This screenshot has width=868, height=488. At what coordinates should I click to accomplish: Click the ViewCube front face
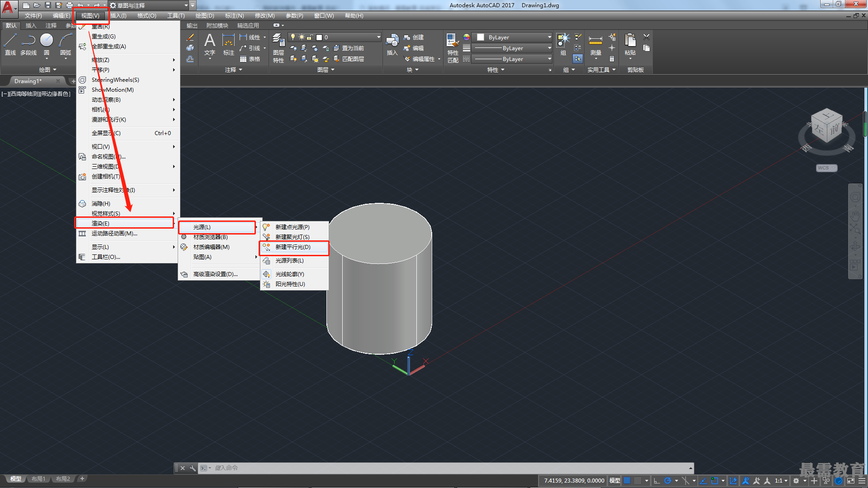(833, 130)
